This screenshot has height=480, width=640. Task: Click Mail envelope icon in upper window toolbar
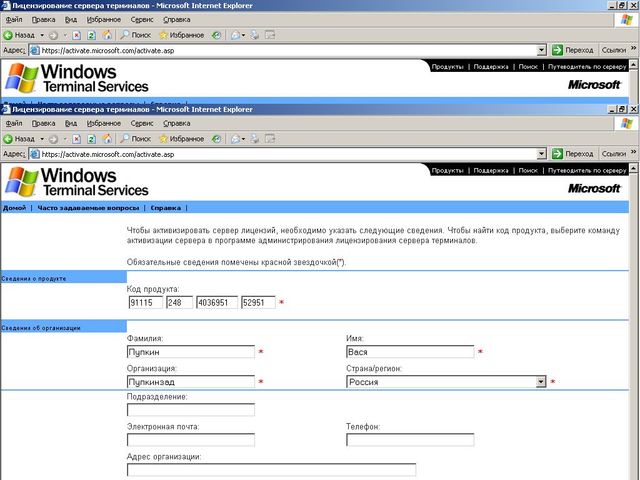[x=235, y=35]
